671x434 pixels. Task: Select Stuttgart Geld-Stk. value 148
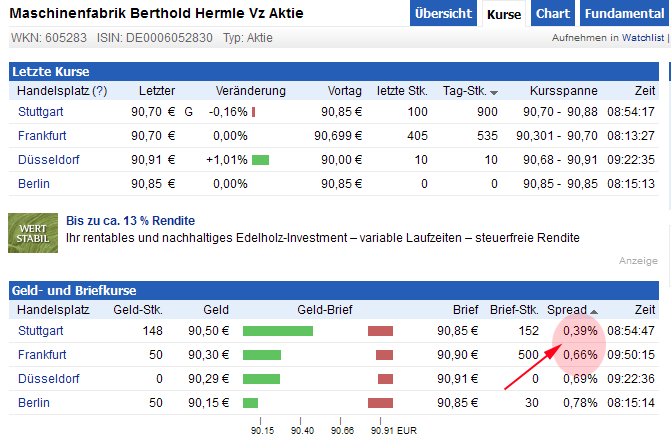pos(153,331)
